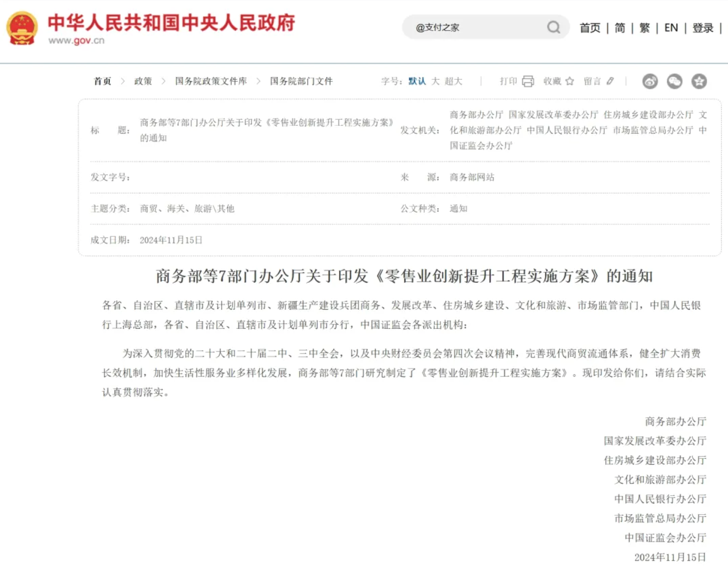Switch font size to 大
This screenshot has width=728, height=570.
(x=435, y=81)
